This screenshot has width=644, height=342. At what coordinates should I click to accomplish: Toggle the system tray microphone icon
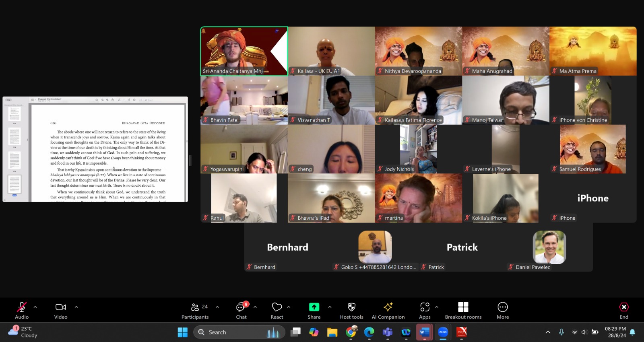pyautogui.click(x=561, y=332)
